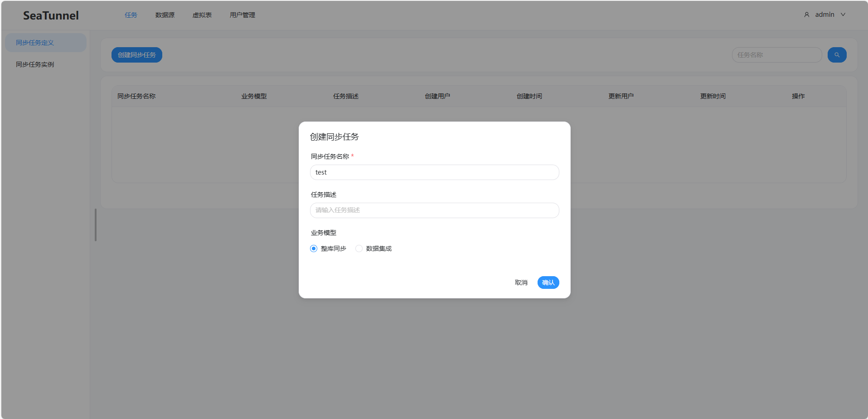
Task: Click the 业务模型 column header
Action: (x=254, y=96)
